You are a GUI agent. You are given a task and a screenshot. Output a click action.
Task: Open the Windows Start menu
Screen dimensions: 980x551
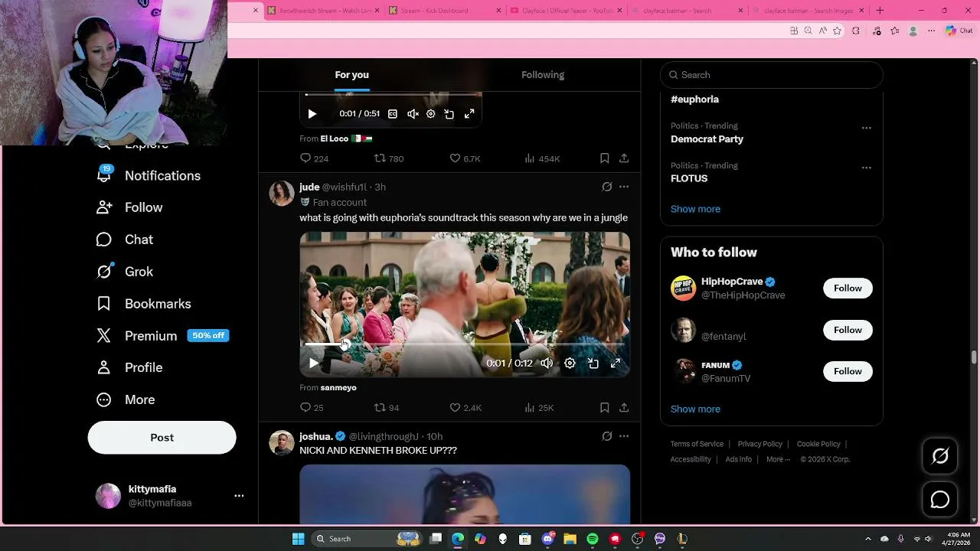[299, 539]
